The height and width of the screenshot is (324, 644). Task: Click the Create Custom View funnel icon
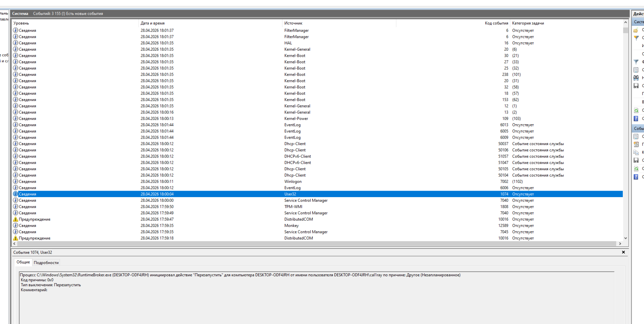(x=636, y=38)
